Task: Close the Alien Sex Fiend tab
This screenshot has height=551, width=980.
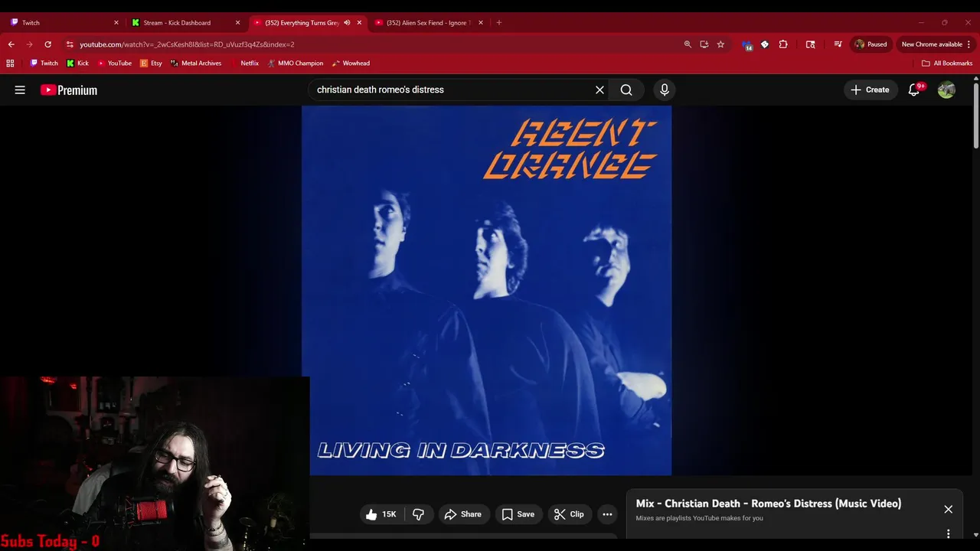Action: click(481, 23)
